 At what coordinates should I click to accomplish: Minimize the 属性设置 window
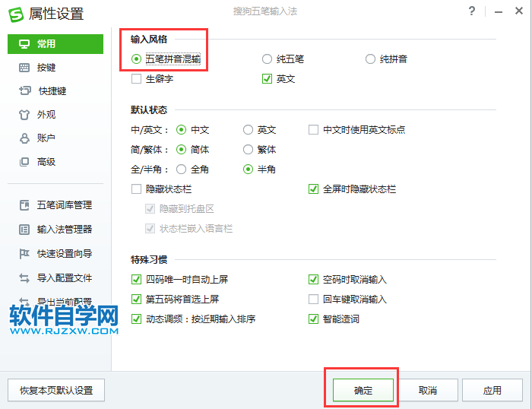click(x=499, y=12)
